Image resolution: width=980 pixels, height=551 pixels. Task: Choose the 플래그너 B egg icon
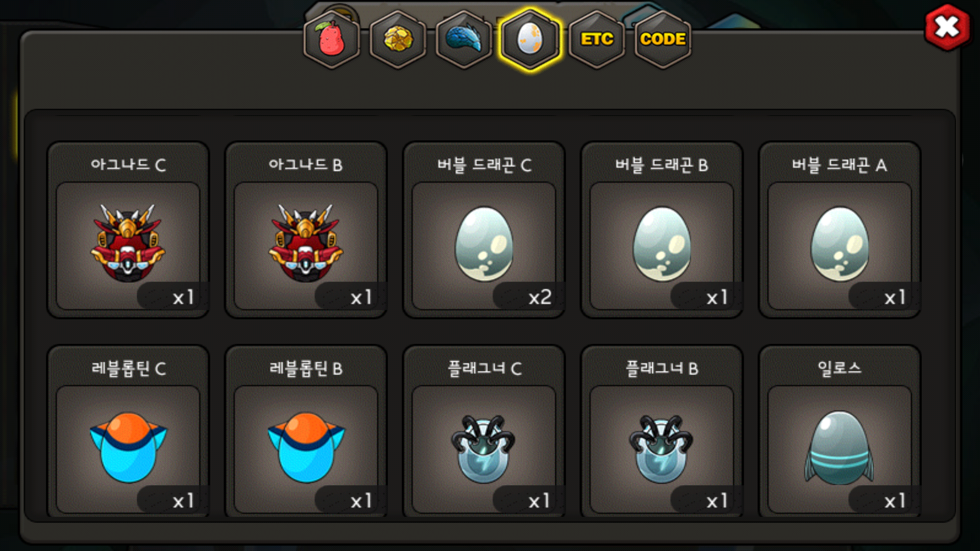click(661, 448)
